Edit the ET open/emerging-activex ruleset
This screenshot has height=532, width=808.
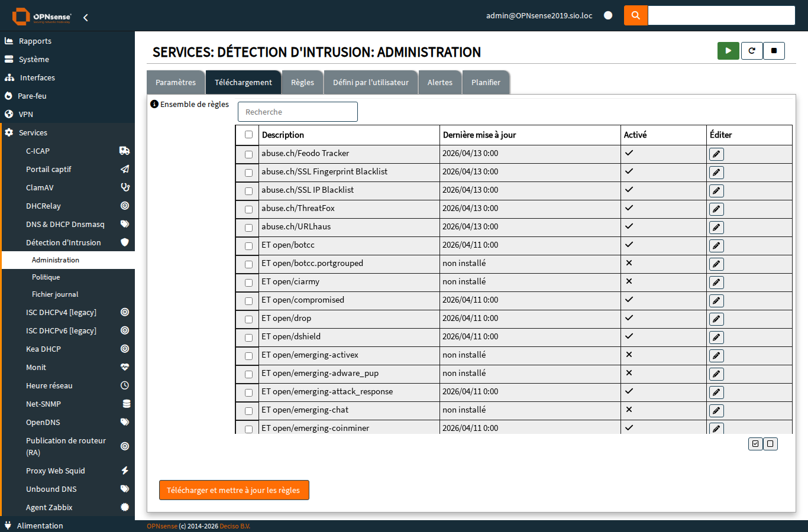coord(716,356)
